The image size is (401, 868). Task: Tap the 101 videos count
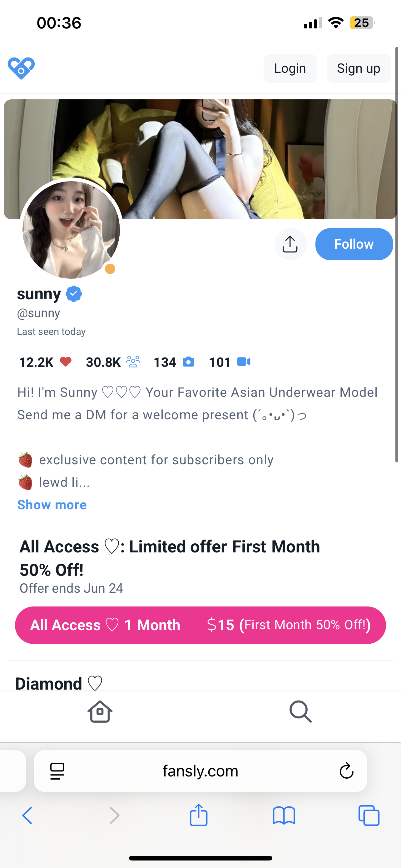tap(229, 362)
